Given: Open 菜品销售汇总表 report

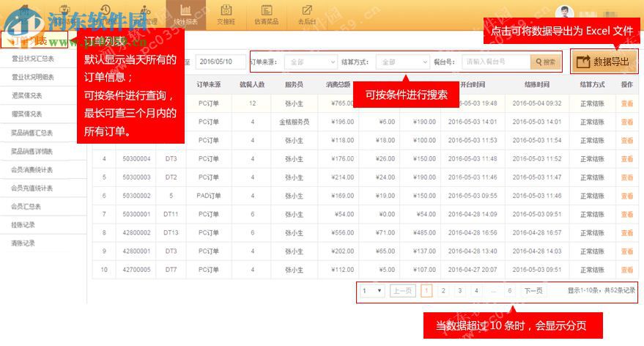Looking at the screenshot, I should [x=32, y=133].
